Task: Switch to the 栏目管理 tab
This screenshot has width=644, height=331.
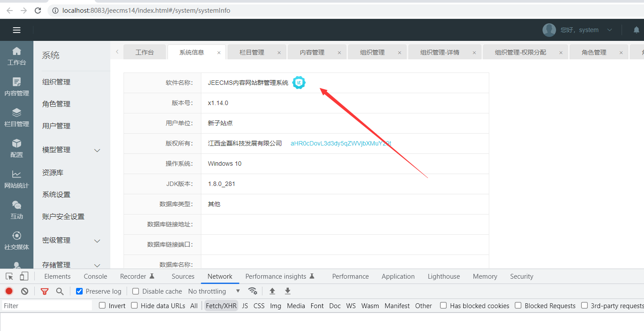Action: [252, 52]
